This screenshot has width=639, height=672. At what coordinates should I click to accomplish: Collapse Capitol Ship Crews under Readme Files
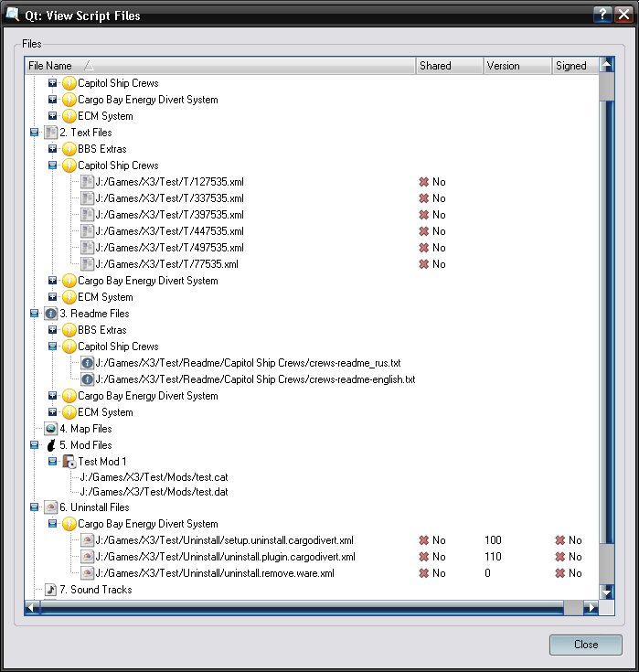pos(52,346)
